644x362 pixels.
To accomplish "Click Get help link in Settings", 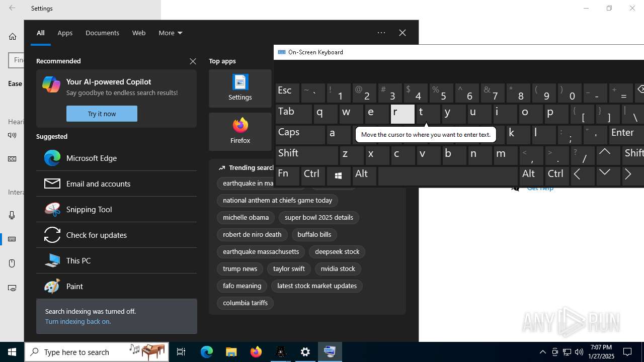I will pos(540,188).
